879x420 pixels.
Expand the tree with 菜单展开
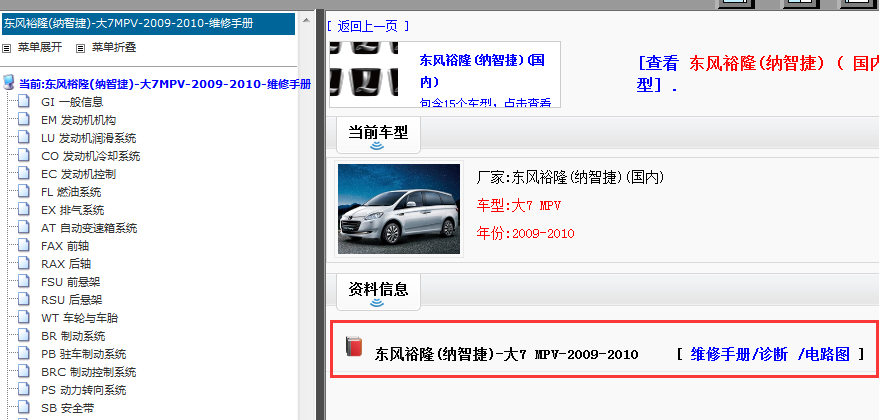click(40, 47)
